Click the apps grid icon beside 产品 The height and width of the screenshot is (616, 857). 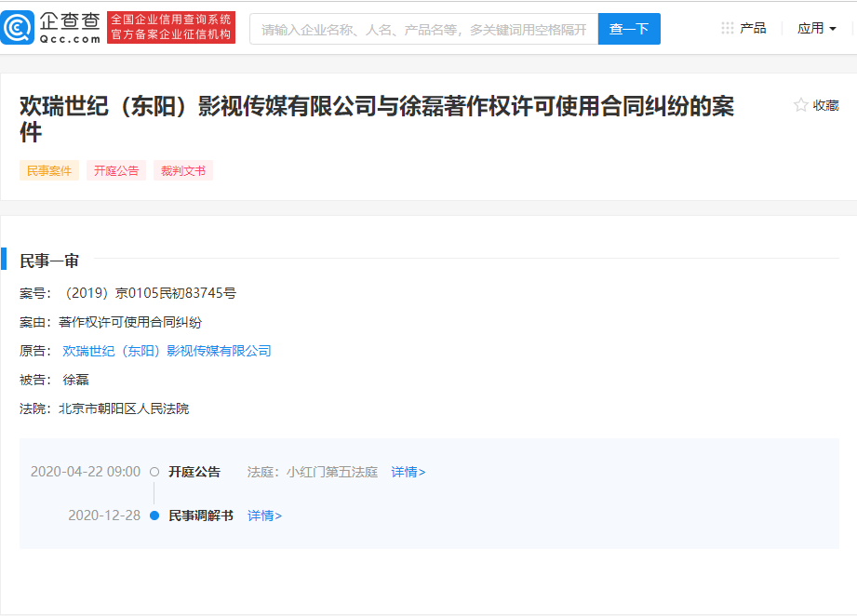(727, 27)
